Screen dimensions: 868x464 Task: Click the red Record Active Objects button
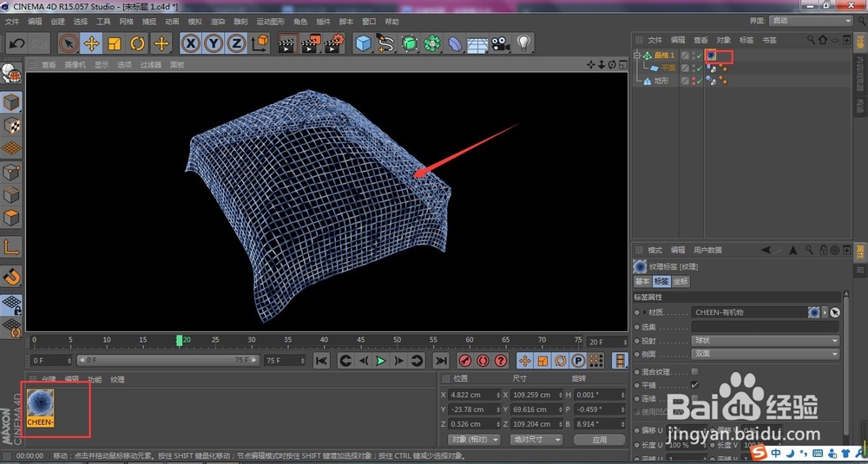click(x=465, y=361)
